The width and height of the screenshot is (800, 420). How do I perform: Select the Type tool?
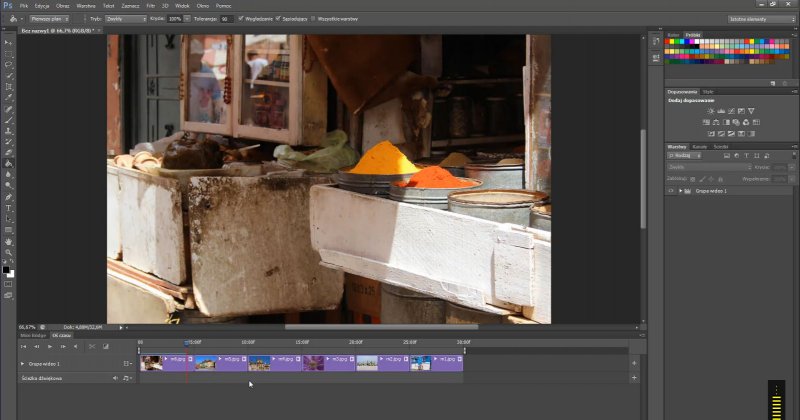pyautogui.click(x=8, y=208)
